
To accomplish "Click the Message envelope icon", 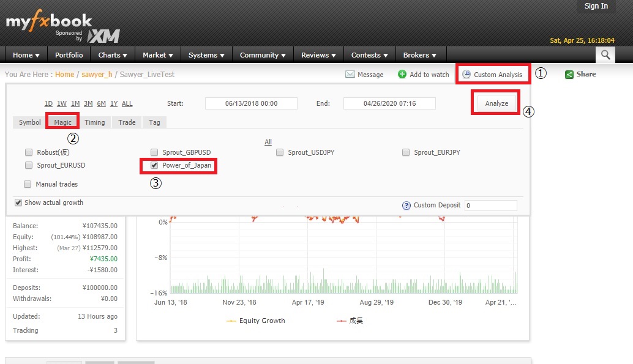I will tap(350, 75).
